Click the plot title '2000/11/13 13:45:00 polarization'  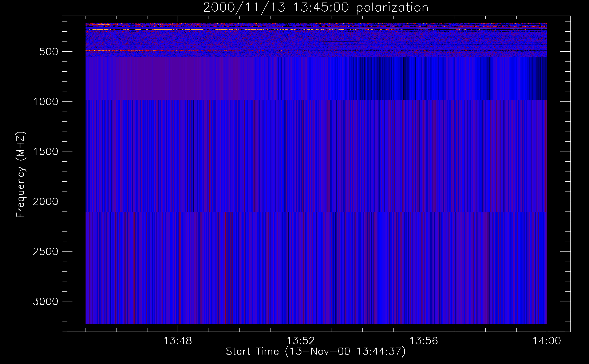316,8
